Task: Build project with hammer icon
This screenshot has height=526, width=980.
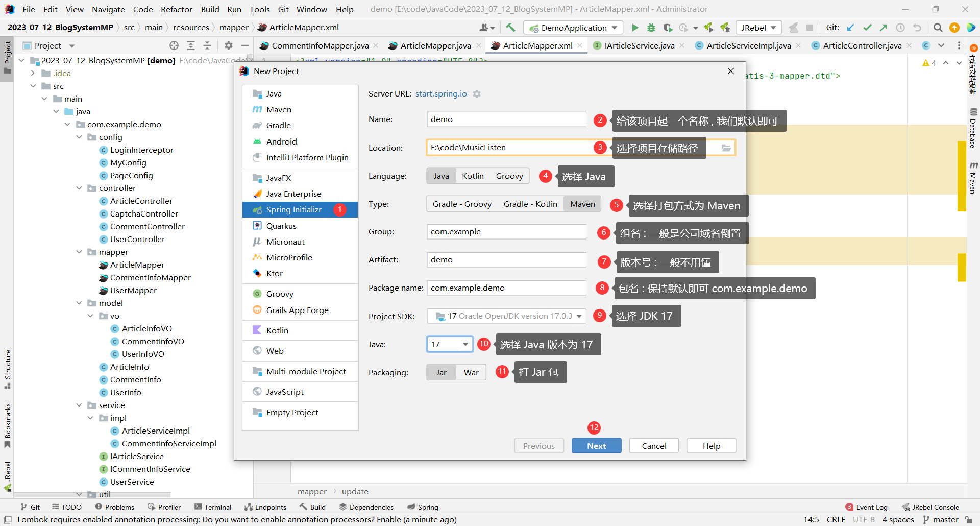Action: point(510,28)
